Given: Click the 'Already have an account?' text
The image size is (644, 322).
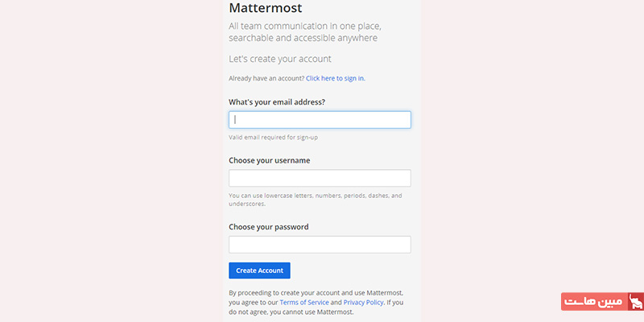Looking at the screenshot, I should [266, 78].
